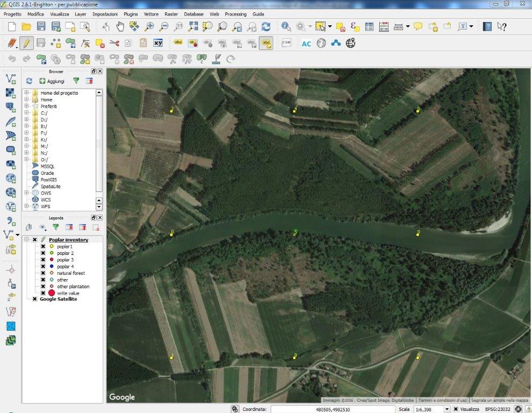The height and width of the screenshot is (413, 532).
Task: Click the Add Vector Layer icon
Action: pyautogui.click(x=10, y=80)
